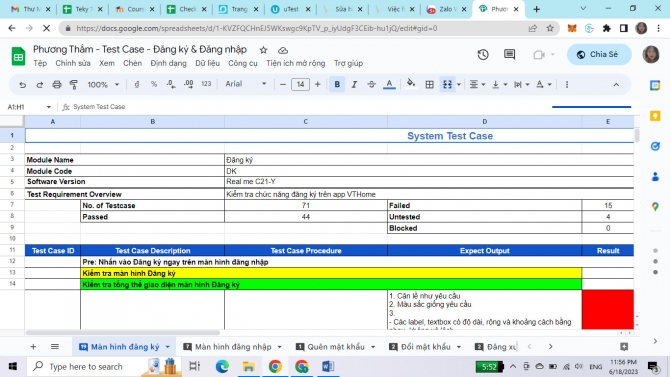Screen dimensions: 670x377
Task: Toggle bold formatting
Action: pos(337,85)
